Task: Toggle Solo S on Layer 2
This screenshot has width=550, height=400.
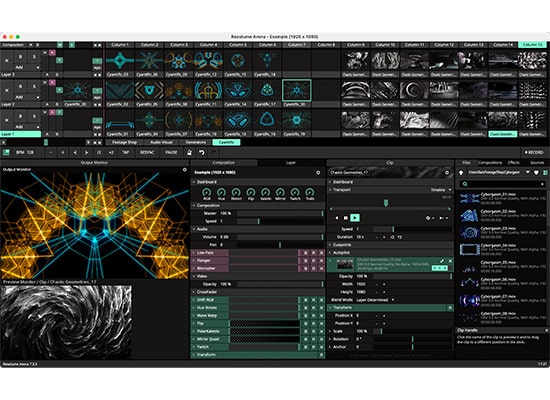Action: pos(34,86)
